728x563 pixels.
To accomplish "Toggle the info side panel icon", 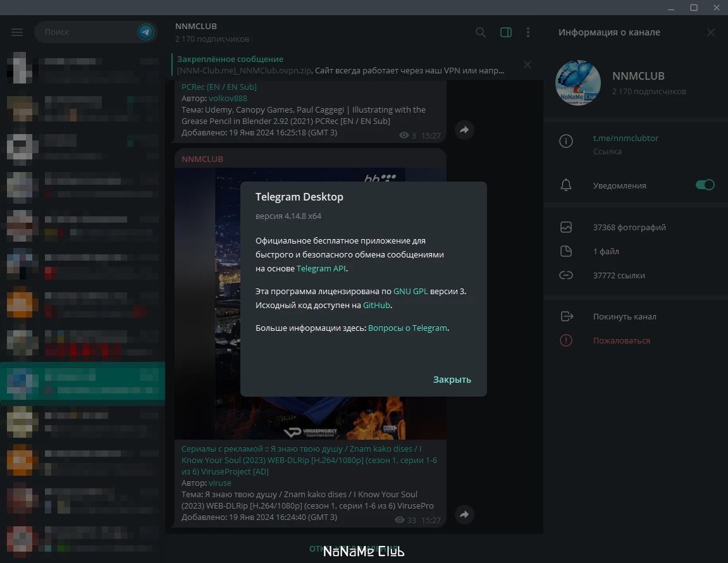I will (x=506, y=32).
